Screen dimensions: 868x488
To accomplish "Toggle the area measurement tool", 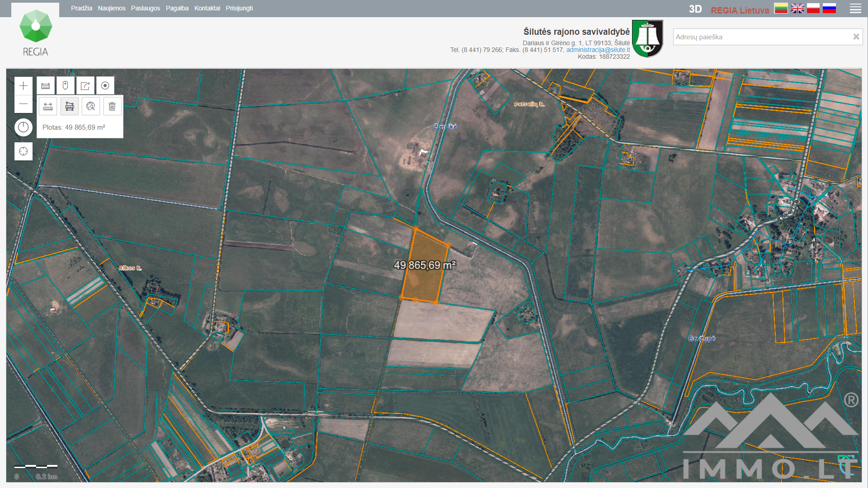I will [x=70, y=107].
